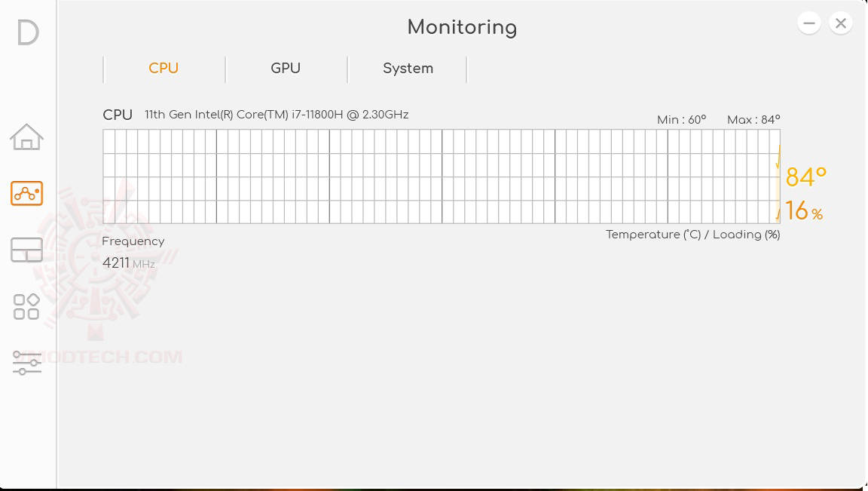868x491 pixels.
Task: Minimize the Monitoring window
Action: [809, 23]
